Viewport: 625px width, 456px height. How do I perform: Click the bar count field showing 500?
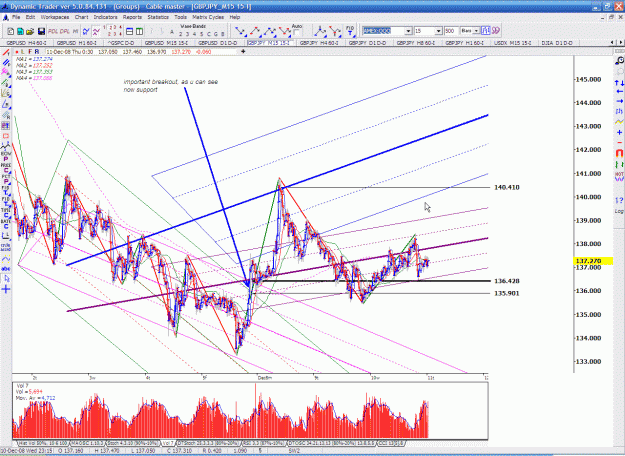451,31
